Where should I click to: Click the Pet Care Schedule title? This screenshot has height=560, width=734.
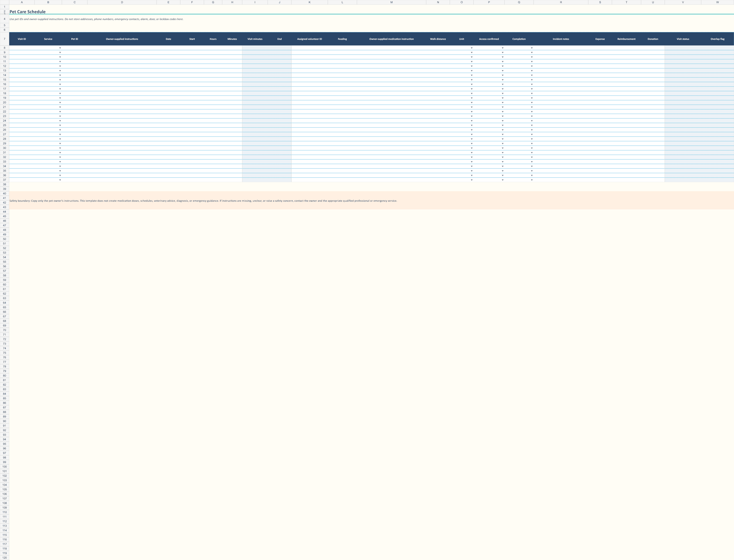(x=27, y=12)
